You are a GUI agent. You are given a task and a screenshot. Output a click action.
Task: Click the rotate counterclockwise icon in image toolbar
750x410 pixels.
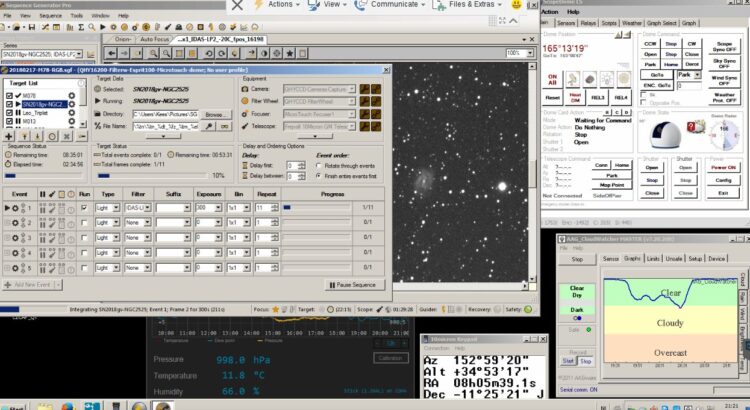[209, 54]
